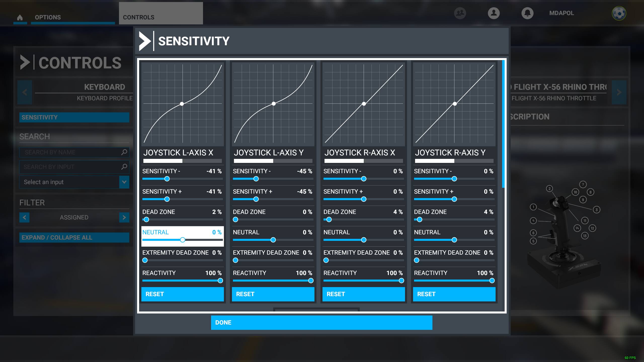Click Expand / Collapse All button
The height and width of the screenshot is (362, 644).
[74, 238]
